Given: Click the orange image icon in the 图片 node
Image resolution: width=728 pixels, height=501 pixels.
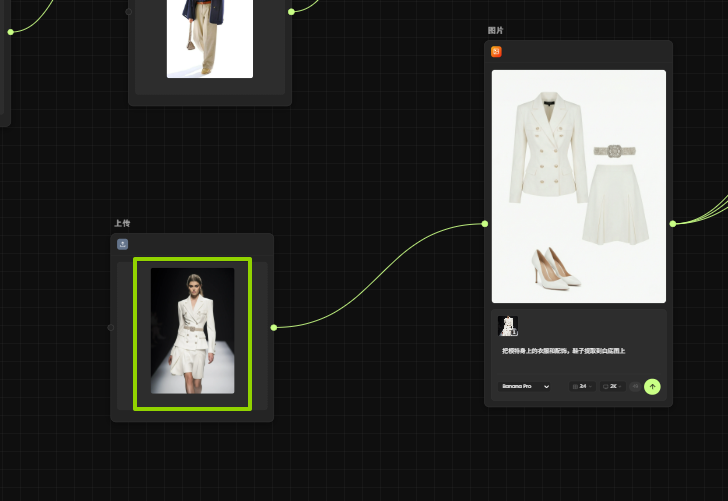Looking at the screenshot, I should pos(496,52).
